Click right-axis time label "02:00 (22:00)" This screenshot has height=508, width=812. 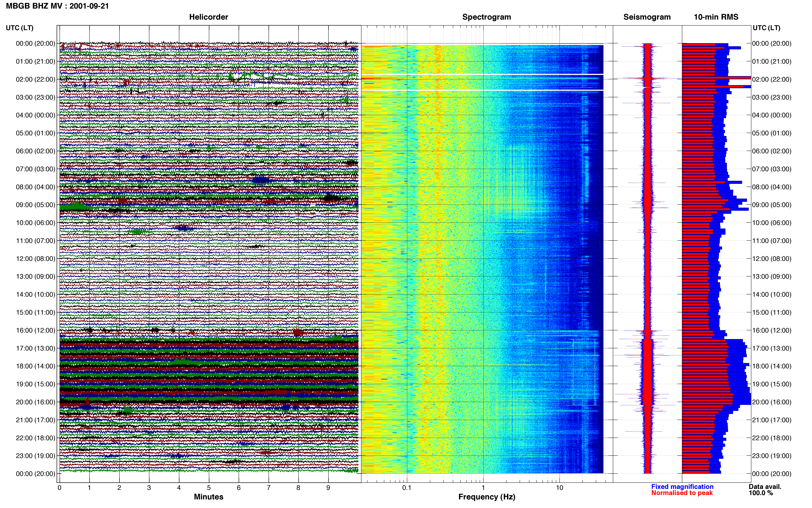click(x=772, y=79)
